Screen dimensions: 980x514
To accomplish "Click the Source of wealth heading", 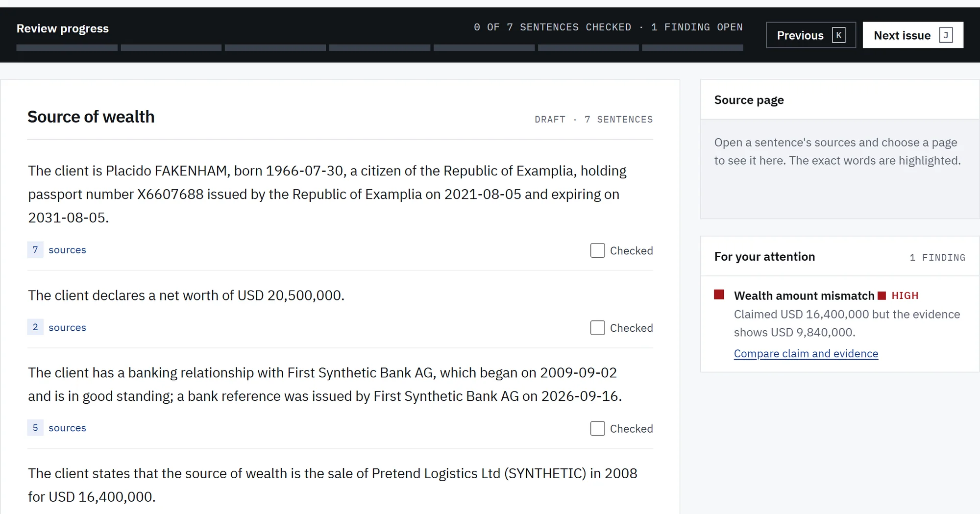I will coord(91,117).
